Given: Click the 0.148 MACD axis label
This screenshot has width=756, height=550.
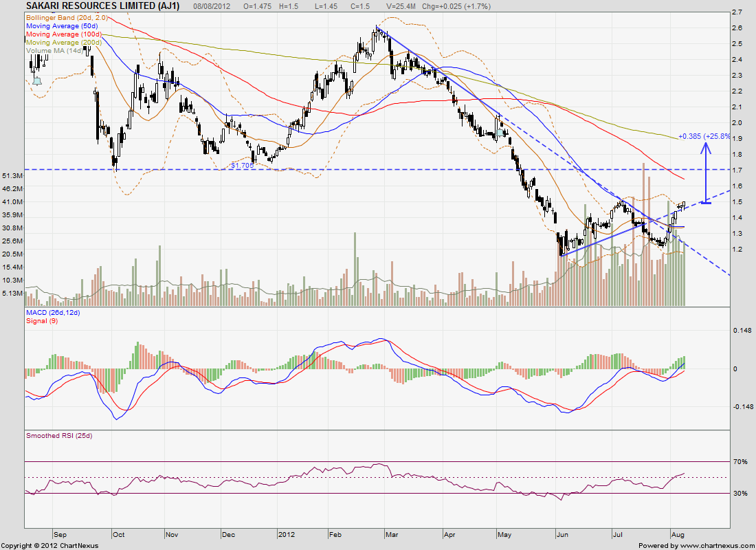Looking at the screenshot, I should tap(742, 331).
